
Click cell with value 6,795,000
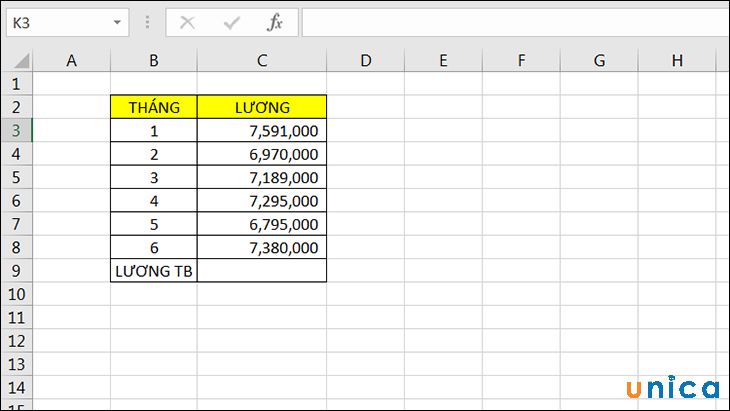tap(262, 224)
